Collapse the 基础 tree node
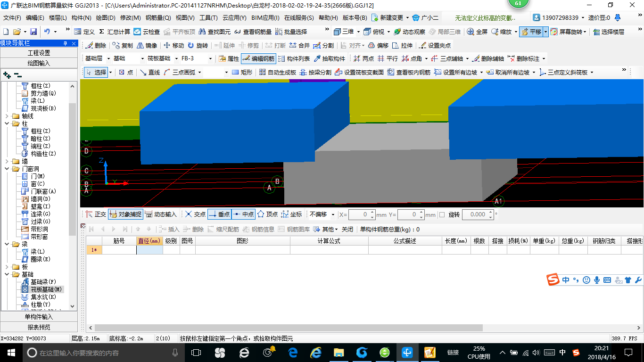The image size is (644, 362). click(7, 274)
